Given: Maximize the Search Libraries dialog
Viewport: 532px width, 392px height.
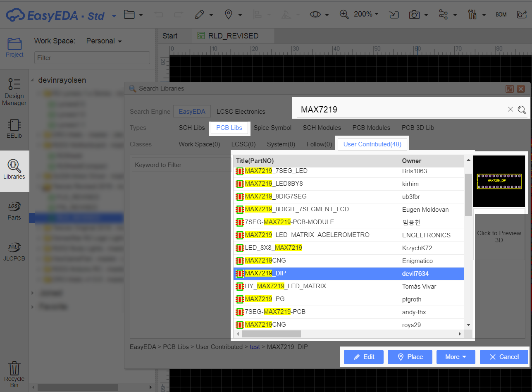Looking at the screenshot, I should [x=510, y=88].
